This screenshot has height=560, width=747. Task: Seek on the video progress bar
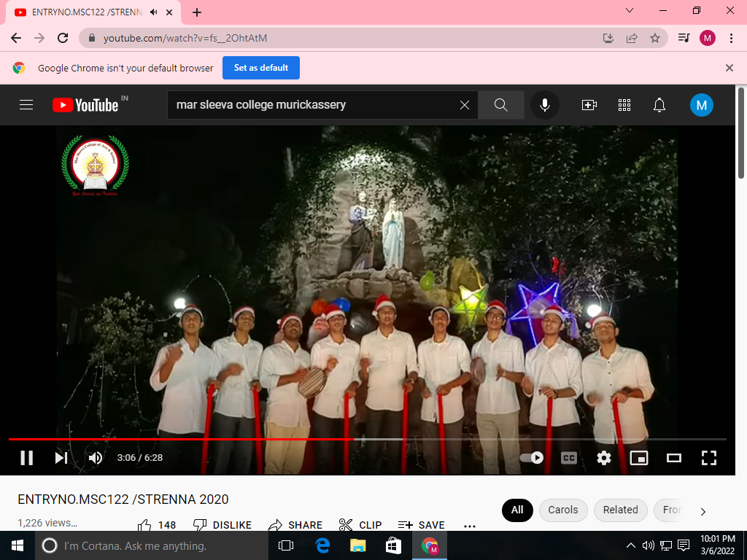438,439
